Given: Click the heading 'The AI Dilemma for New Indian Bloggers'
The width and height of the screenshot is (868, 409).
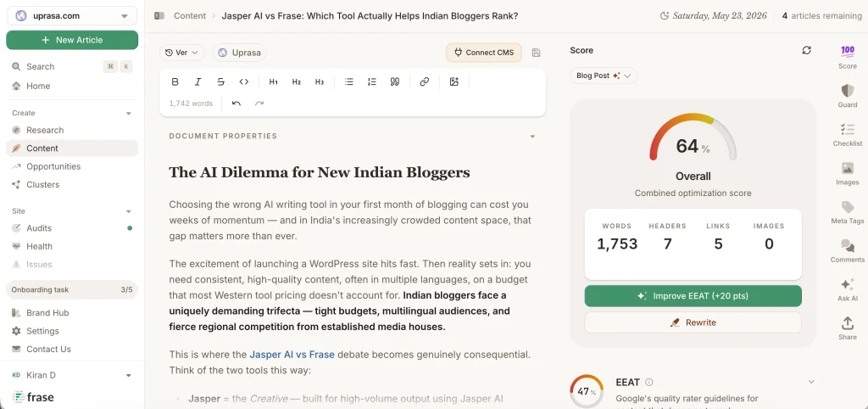Looking at the screenshot, I should (x=320, y=172).
